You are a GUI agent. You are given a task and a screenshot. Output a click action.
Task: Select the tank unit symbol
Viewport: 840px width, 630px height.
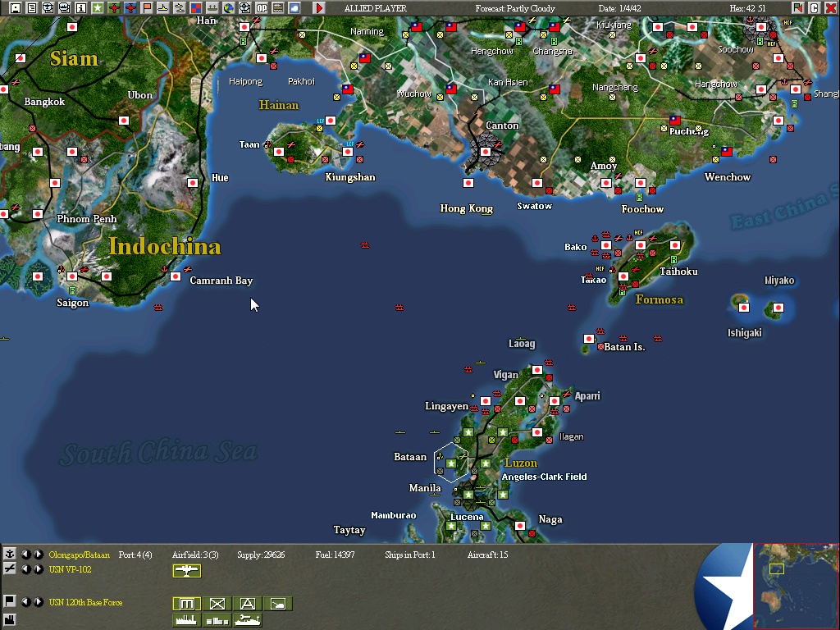(x=278, y=604)
